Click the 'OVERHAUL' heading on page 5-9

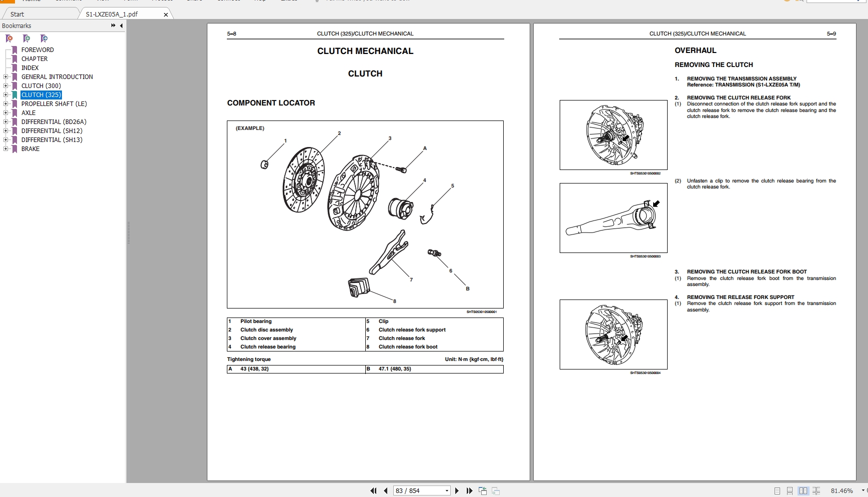[695, 50]
